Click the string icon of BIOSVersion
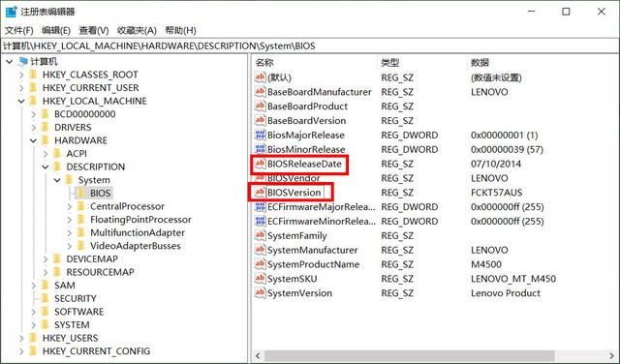The height and width of the screenshot is (364, 620). coord(260,192)
